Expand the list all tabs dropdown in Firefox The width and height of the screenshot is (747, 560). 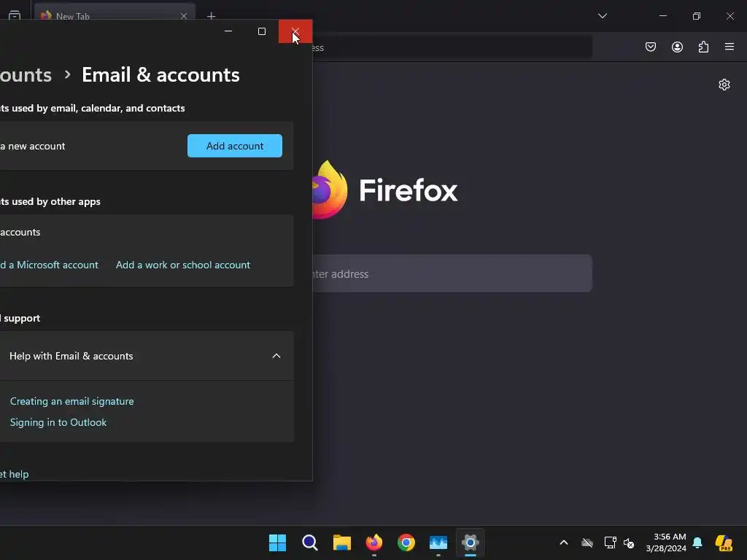(x=602, y=16)
